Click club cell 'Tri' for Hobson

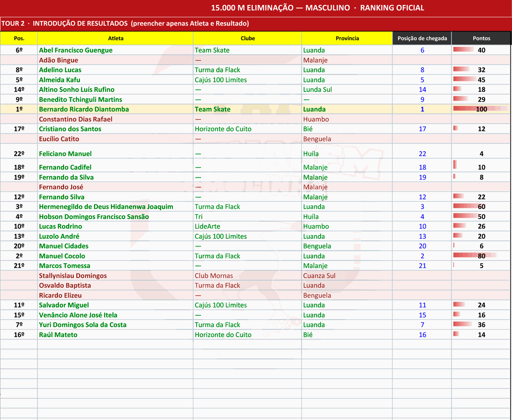pos(247,216)
